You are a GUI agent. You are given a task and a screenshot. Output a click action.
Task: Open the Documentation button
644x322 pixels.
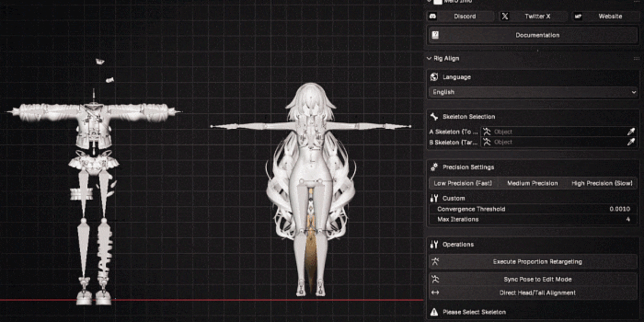(533, 35)
